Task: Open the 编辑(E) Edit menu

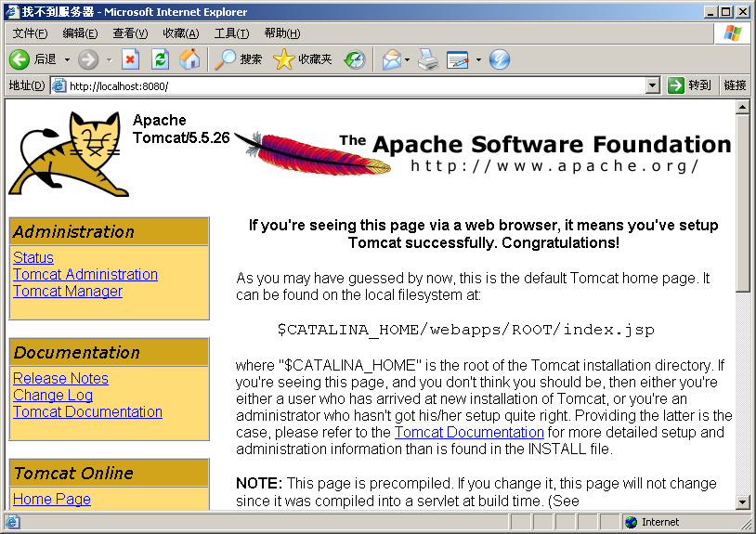Action: (x=80, y=33)
